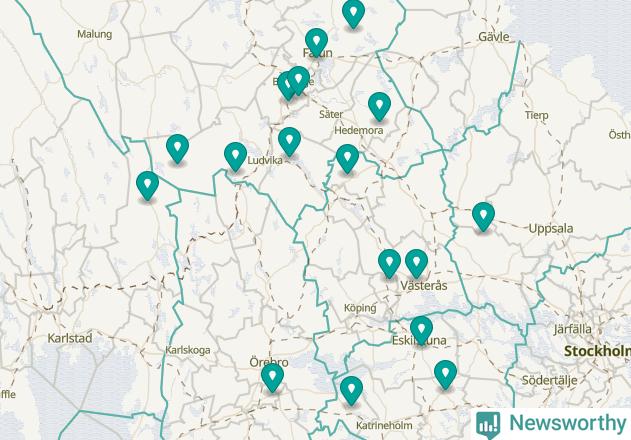Image resolution: width=631 pixels, height=440 pixels.
Task: Click the pin between Ludvika and Hedemora
Action: [x=347, y=159]
